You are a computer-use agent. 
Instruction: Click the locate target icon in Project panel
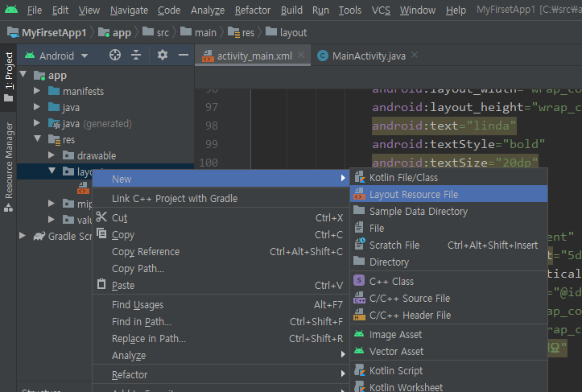pyautogui.click(x=115, y=56)
